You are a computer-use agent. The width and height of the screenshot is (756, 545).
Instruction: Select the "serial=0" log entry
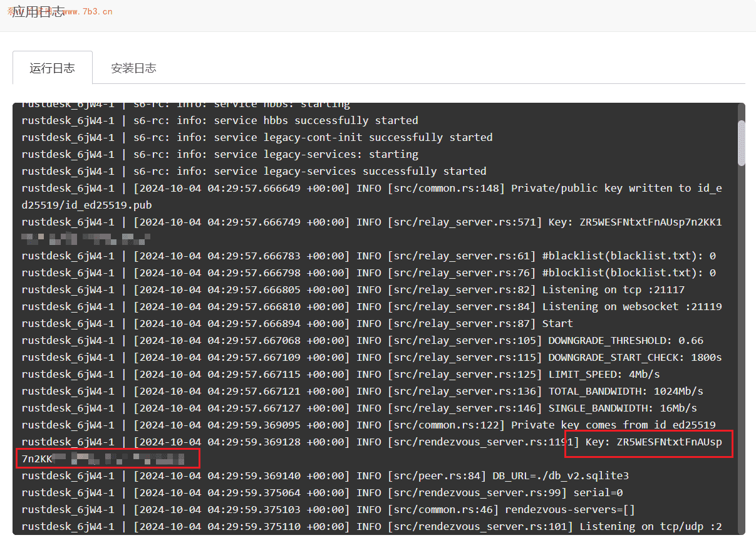point(322,492)
